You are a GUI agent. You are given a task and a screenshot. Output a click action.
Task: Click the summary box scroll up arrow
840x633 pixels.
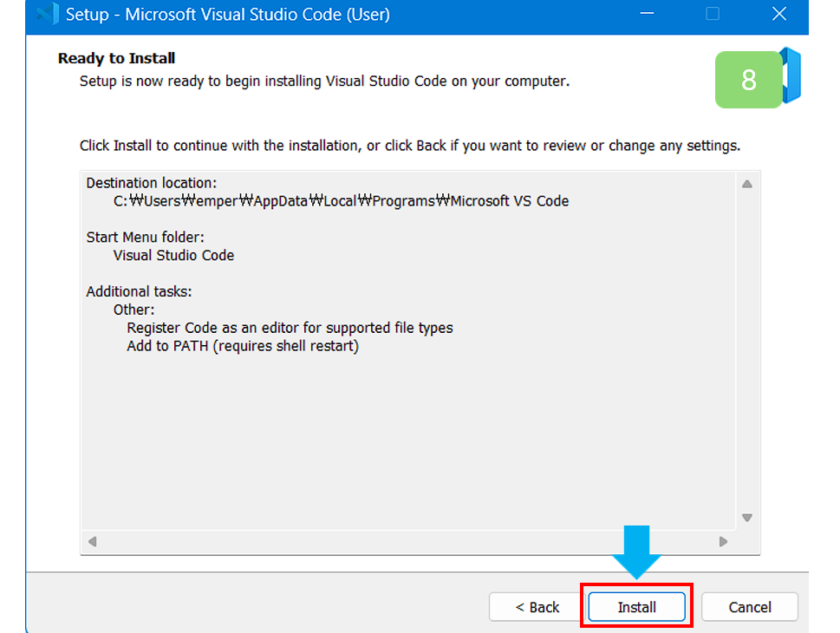pos(747,184)
